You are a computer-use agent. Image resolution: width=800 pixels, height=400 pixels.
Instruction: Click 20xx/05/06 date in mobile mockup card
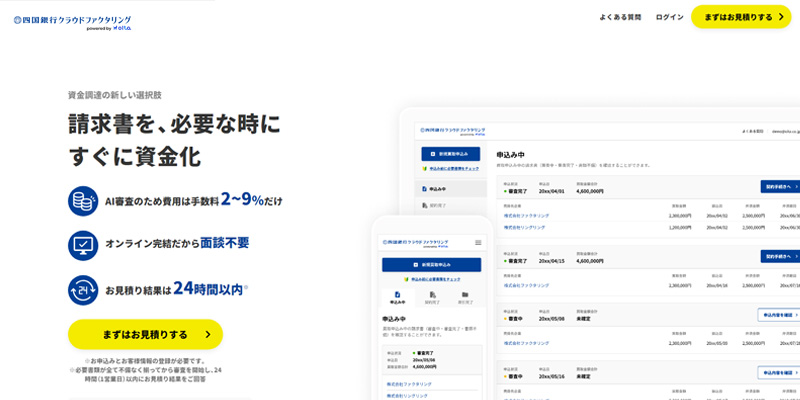click(x=424, y=360)
